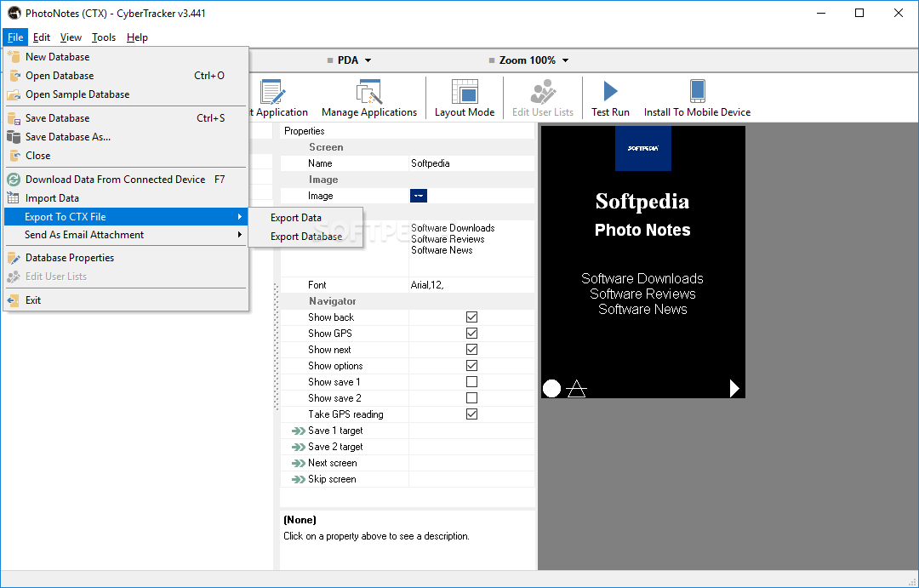Toggle the Show options checkbox
This screenshot has width=919, height=588.
(471, 366)
